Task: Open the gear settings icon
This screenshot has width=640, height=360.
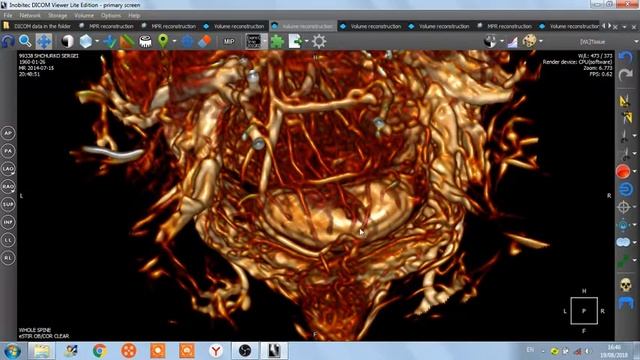Action: coord(319,41)
